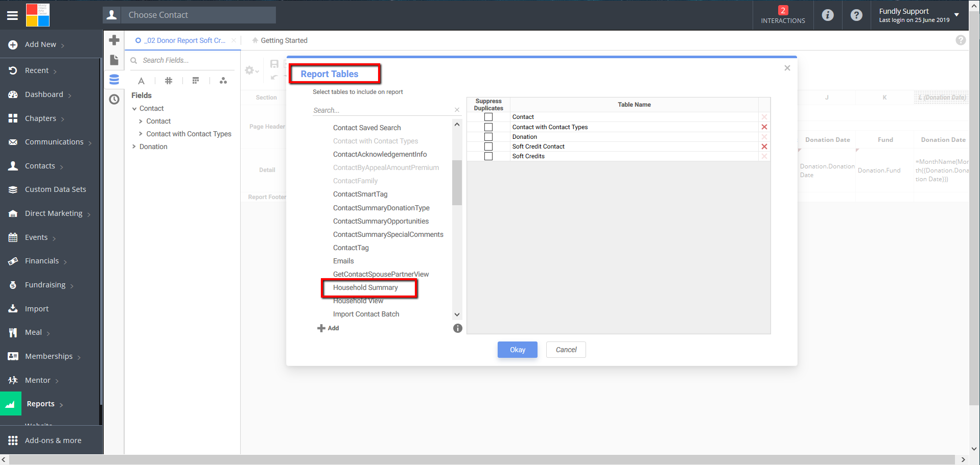Screen dimensions: 980x465
Task: Open the Events menu
Action: click(x=36, y=237)
